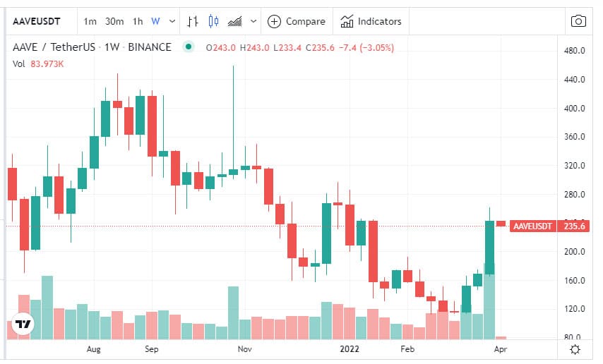Toggle the green market status dot
The width and height of the screenshot is (603, 364).
[188, 47]
